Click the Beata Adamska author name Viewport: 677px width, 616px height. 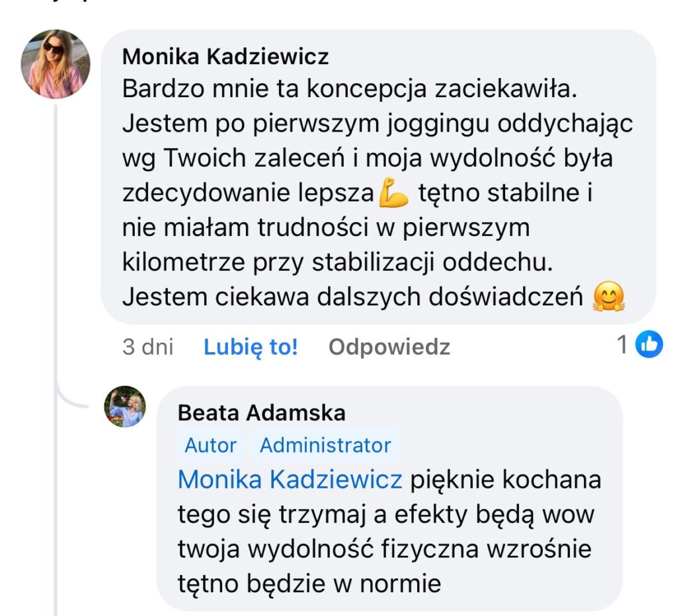(261, 413)
